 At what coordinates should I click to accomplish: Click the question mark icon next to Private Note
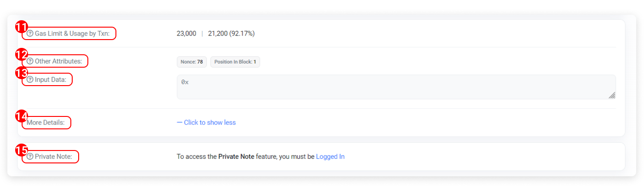[x=30, y=156]
